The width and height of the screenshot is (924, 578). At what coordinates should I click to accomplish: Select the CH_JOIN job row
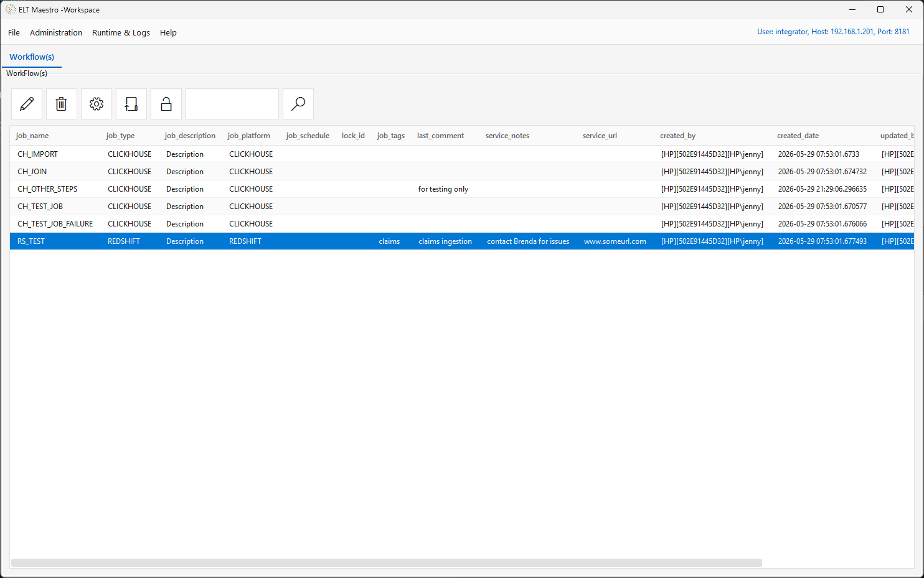click(x=462, y=172)
